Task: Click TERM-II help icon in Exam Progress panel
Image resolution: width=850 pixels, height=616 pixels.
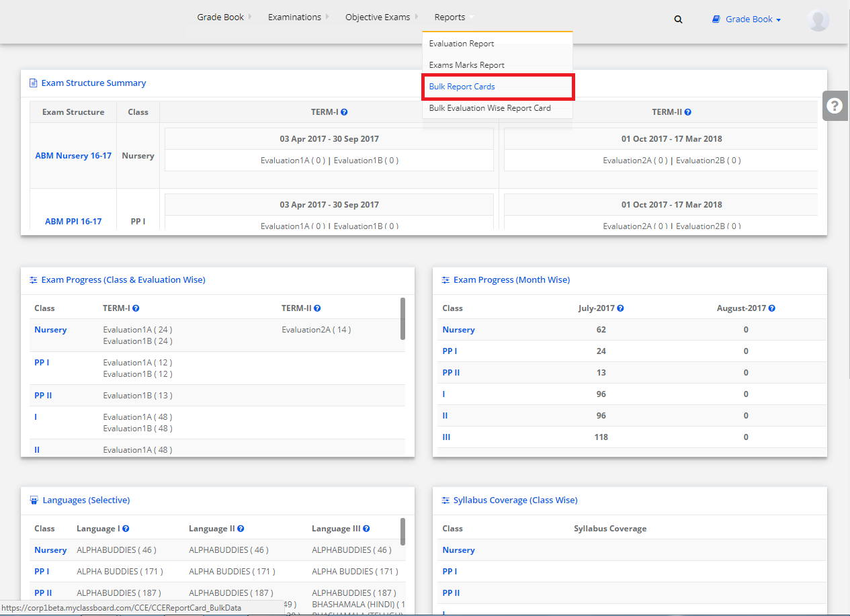Action: (317, 308)
